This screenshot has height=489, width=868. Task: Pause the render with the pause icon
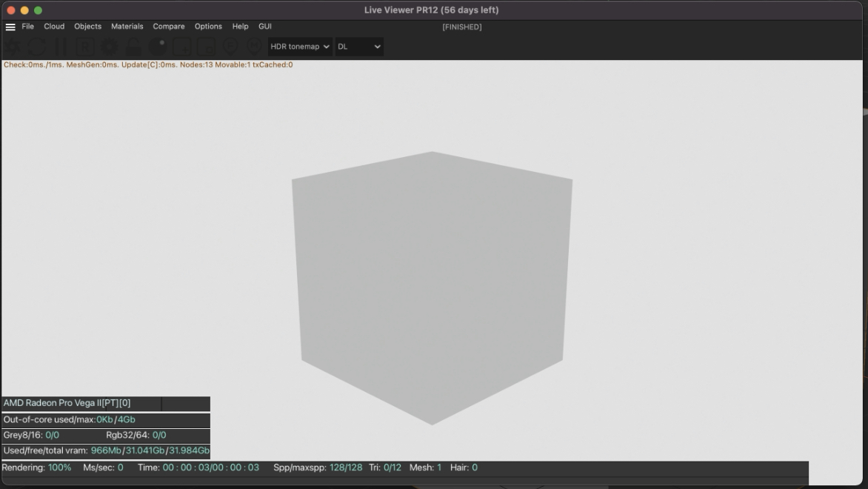point(61,47)
